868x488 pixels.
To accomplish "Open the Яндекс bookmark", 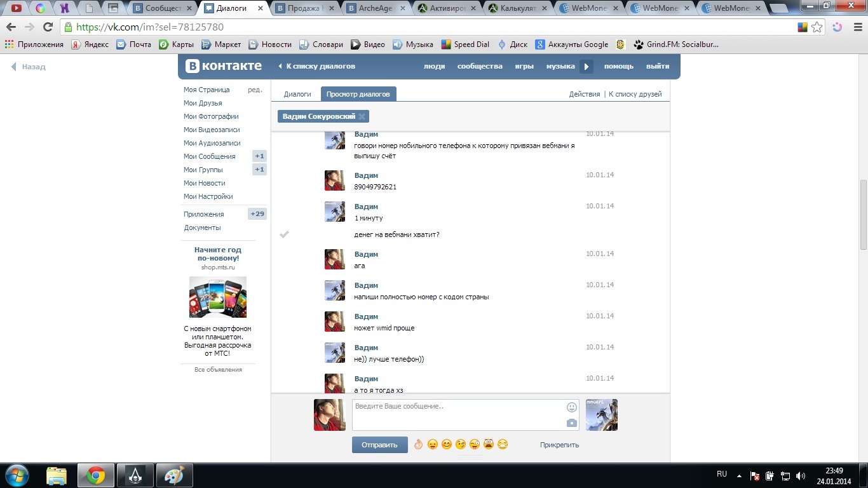I will [90, 44].
